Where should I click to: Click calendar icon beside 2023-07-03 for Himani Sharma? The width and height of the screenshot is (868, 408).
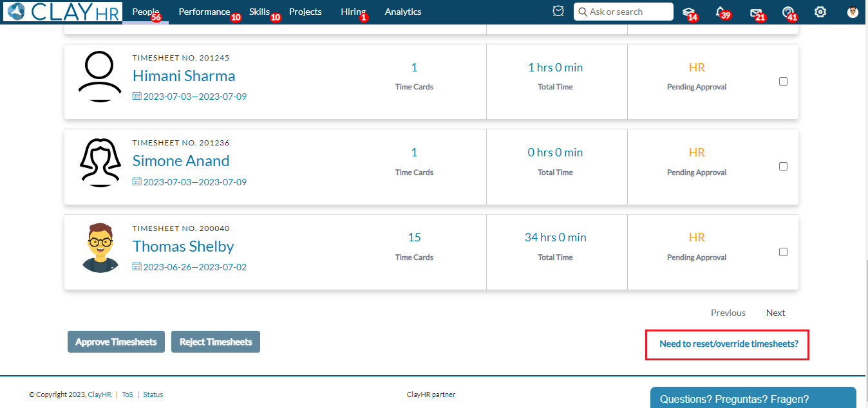tap(137, 96)
